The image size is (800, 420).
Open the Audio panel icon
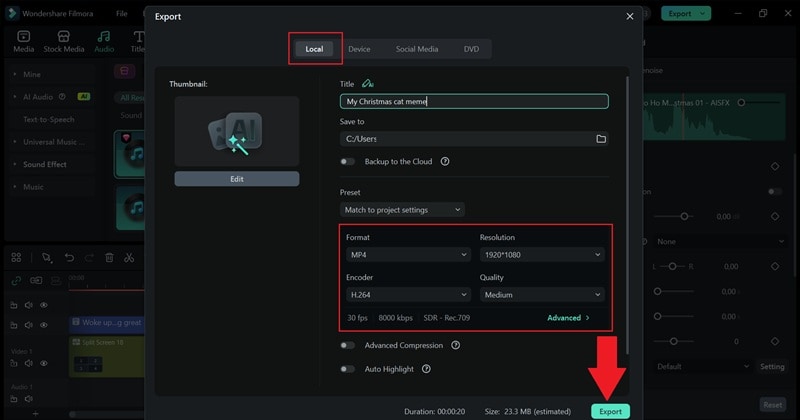(x=104, y=36)
